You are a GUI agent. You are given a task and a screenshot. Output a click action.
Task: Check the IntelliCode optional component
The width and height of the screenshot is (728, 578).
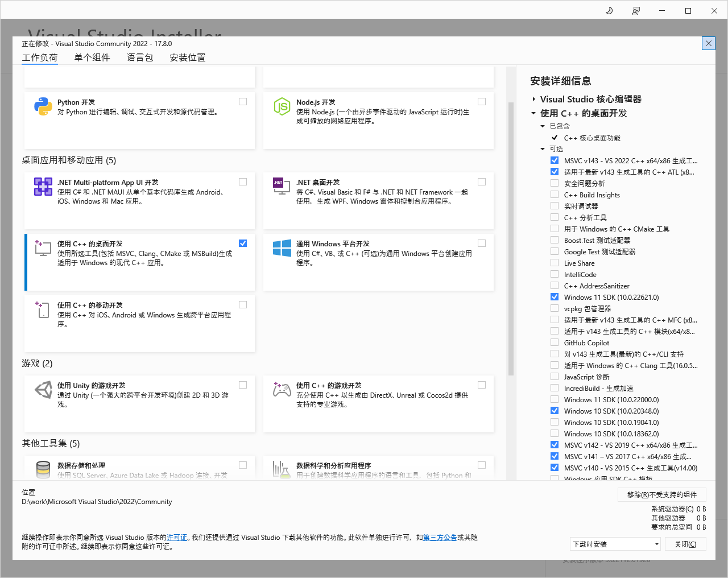click(x=555, y=274)
